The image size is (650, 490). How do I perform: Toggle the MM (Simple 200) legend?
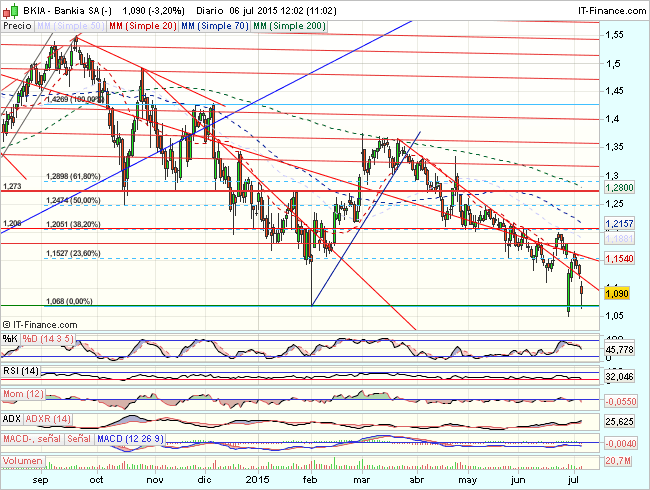pyautogui.click(x=289, y=26)
